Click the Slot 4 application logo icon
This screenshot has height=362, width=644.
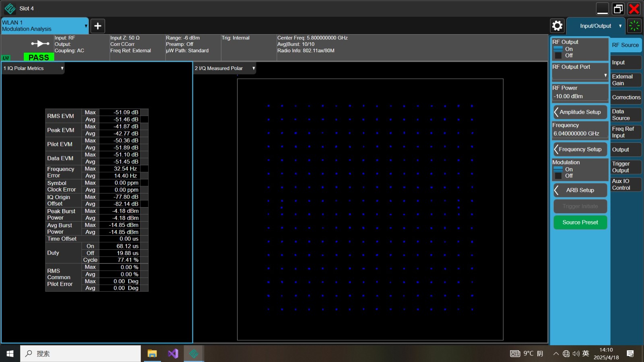10,8
